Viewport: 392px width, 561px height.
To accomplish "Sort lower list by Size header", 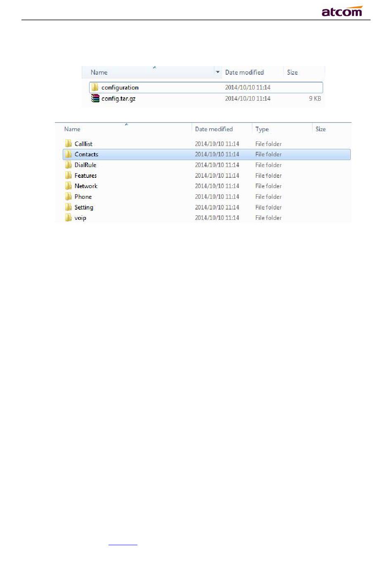I will pos(321,129).
